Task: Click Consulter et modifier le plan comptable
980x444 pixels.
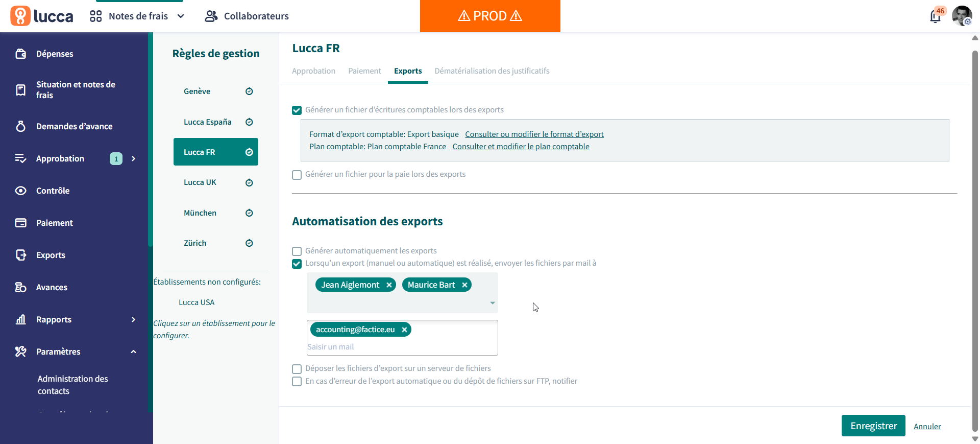Action: coord(521,147)
